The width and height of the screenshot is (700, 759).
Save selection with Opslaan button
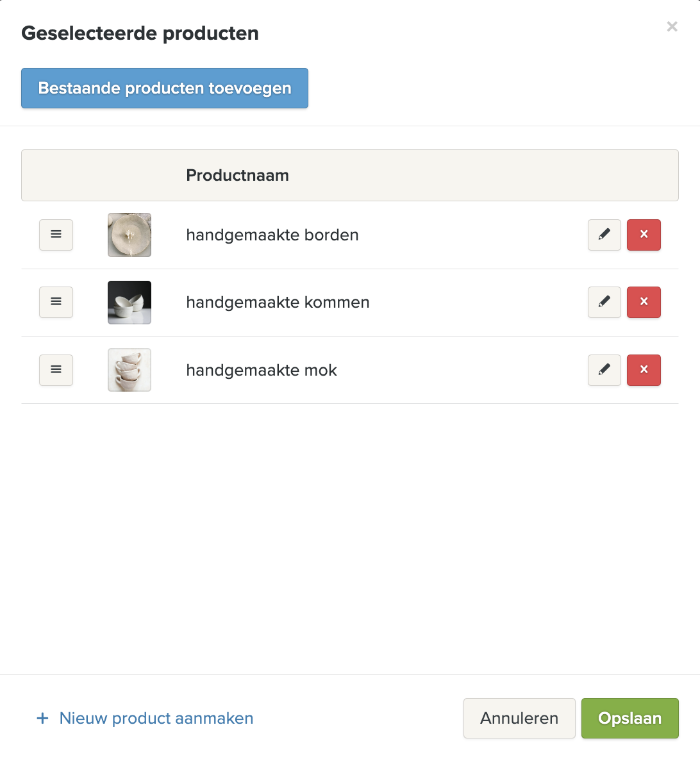click(629, 718)
